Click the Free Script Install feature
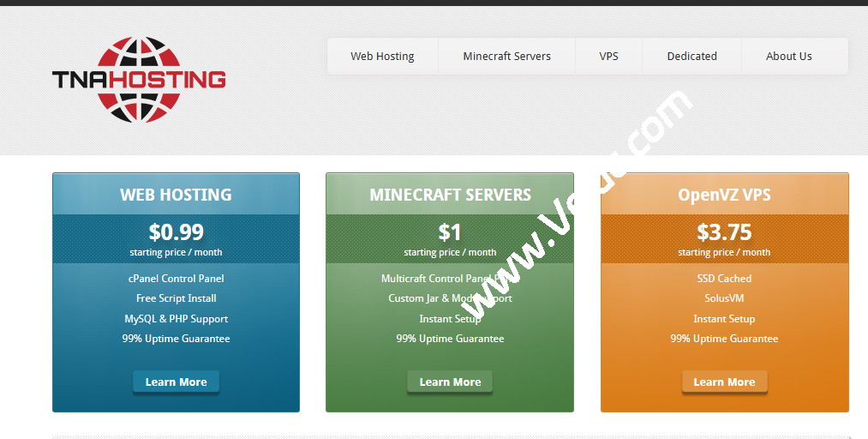Screen dimensions: 868x439 [x=176, y=298]
